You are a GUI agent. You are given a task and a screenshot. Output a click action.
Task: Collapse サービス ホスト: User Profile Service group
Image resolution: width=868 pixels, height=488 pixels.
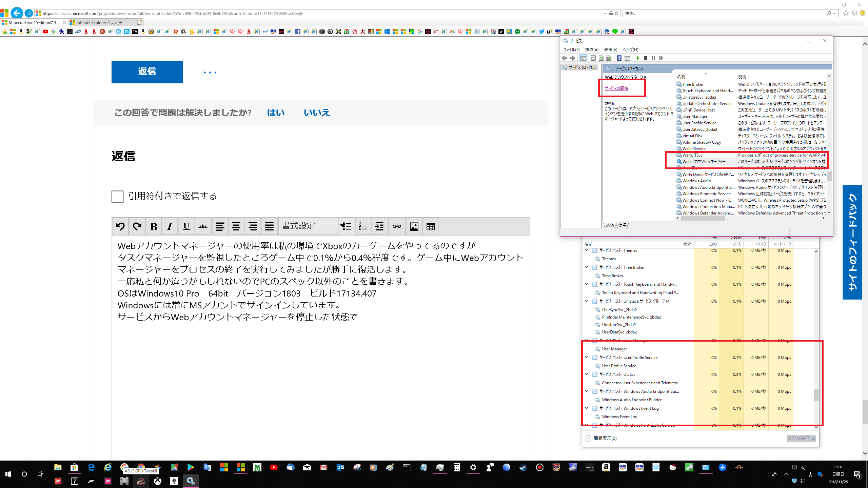(586, 358)
